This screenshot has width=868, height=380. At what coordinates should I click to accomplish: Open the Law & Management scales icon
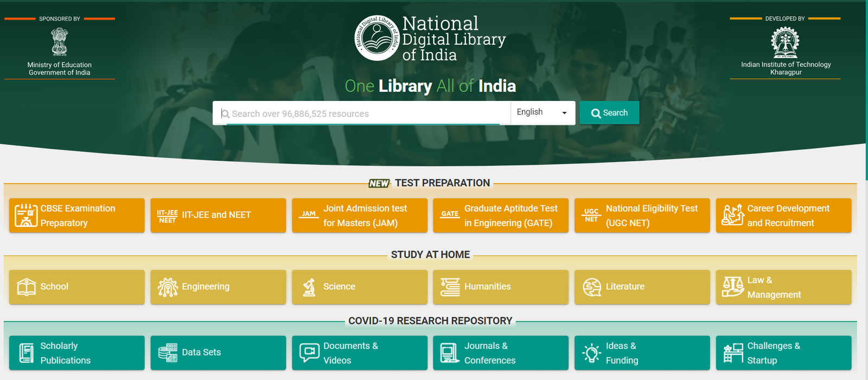[x=733, y=287]
